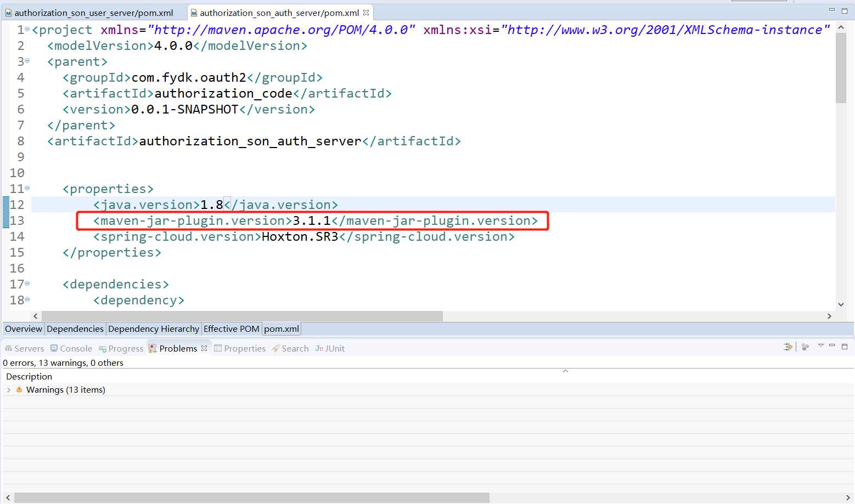855x504 pixels.
Task: Click line number 14 in the gutter
Action: tap(17, 236)
